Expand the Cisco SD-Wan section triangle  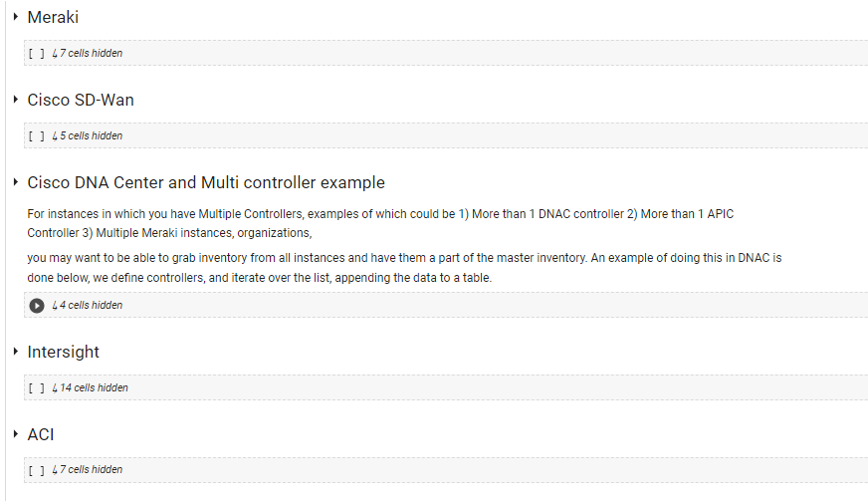(x=16, y=100)
